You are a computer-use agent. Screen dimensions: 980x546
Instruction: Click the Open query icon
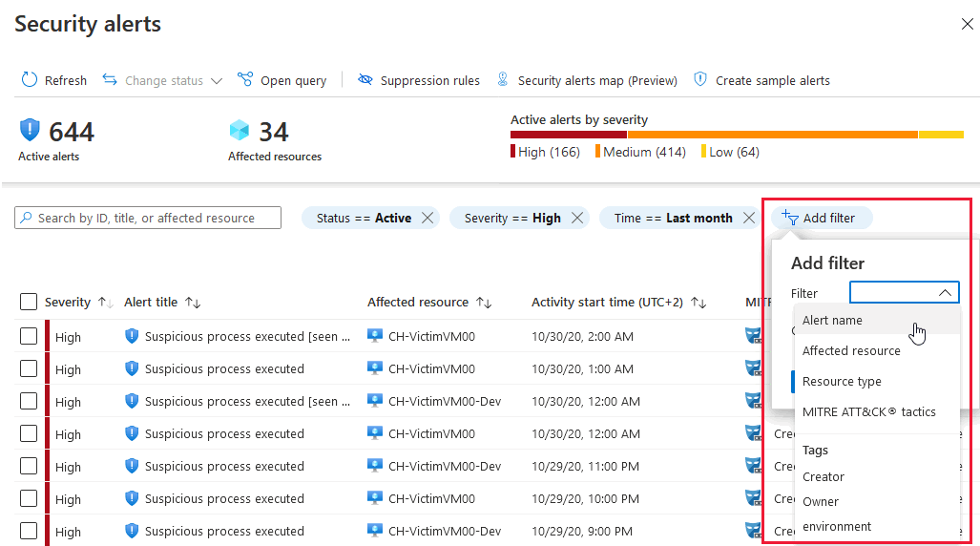(245, 79)
